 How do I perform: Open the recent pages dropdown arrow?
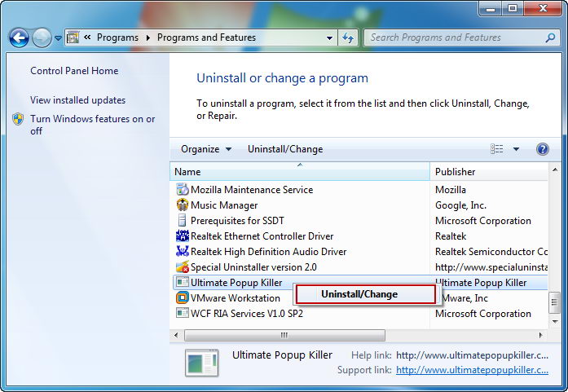pos(58,37)
